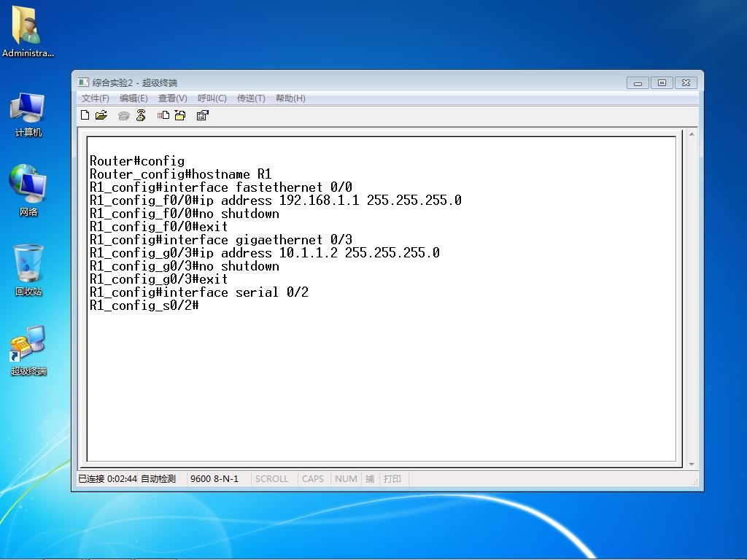This screenshot has height=560, width=747.
Task: Click the 9600 8-N-1 status entry
Action: (x=214, y=478)
